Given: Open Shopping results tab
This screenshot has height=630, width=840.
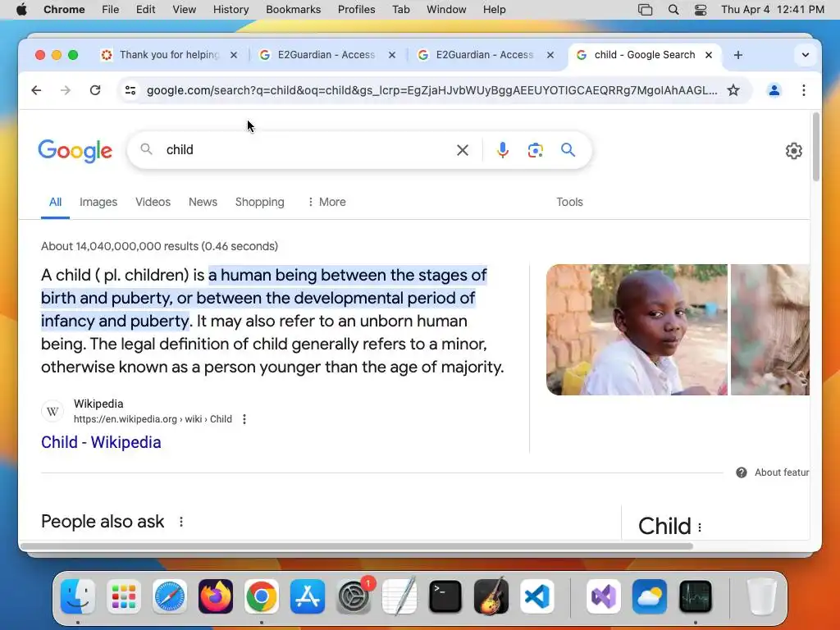Looking at the screenshot, I should 260,202.
